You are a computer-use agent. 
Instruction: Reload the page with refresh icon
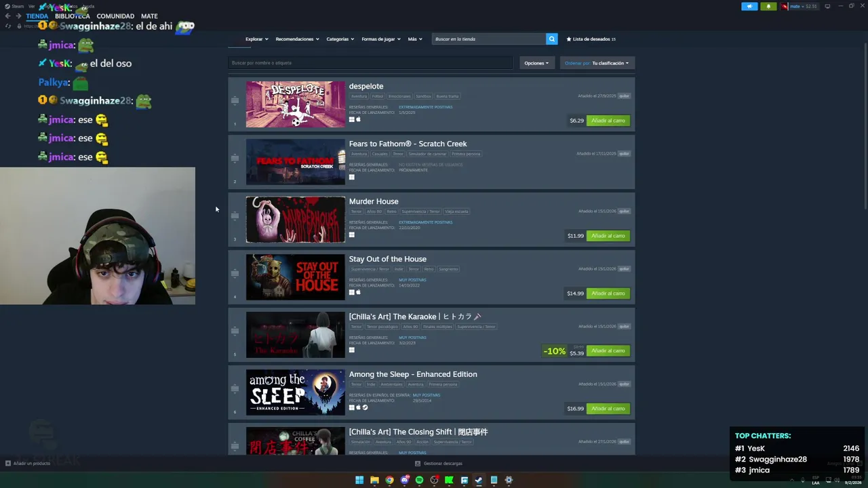[8, 26]
